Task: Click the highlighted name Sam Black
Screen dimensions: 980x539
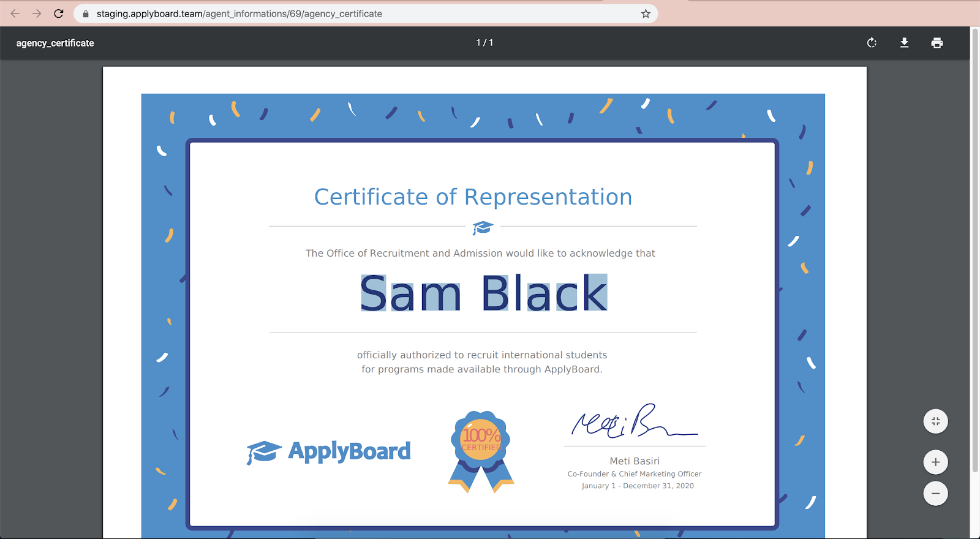Action: [484, 293]
